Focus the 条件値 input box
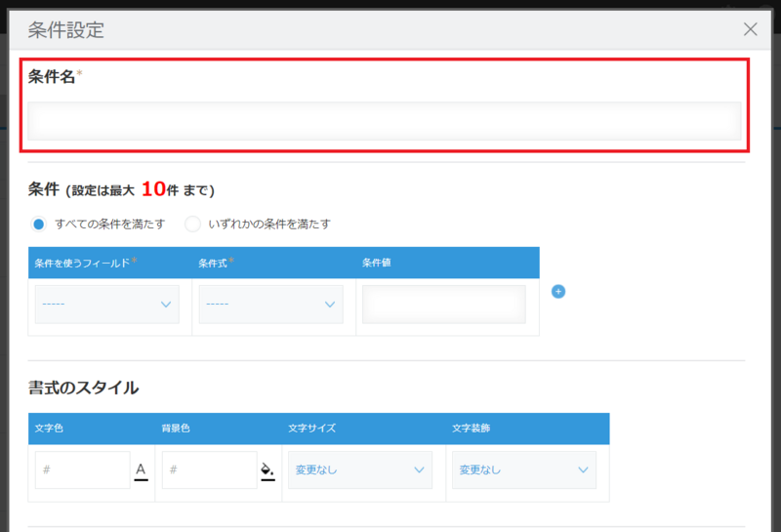The width and height of the screenshot is (781, 532). 444,305
